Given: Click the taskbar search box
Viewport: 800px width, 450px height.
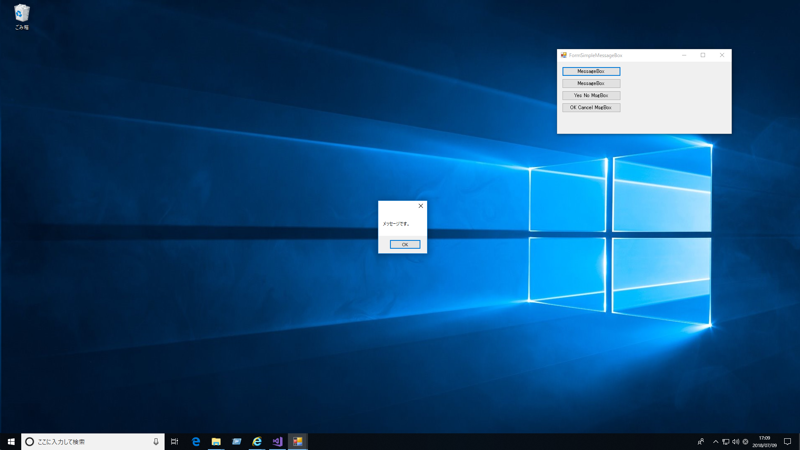Looking at the screenshot, I should click(93, 441).
